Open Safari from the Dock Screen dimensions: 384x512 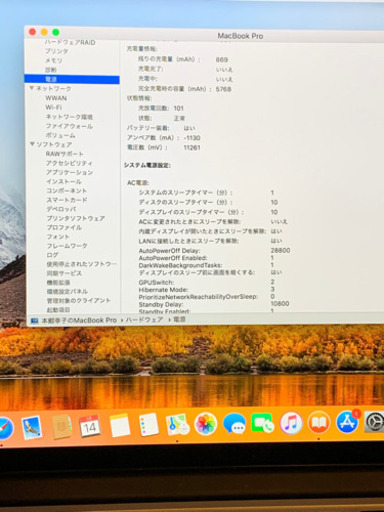click(x=6, y=428)
